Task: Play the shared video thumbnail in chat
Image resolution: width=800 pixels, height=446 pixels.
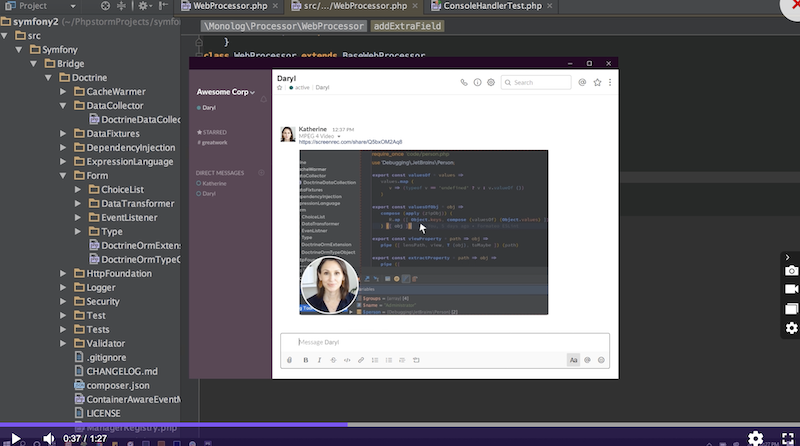Action: 423,232
